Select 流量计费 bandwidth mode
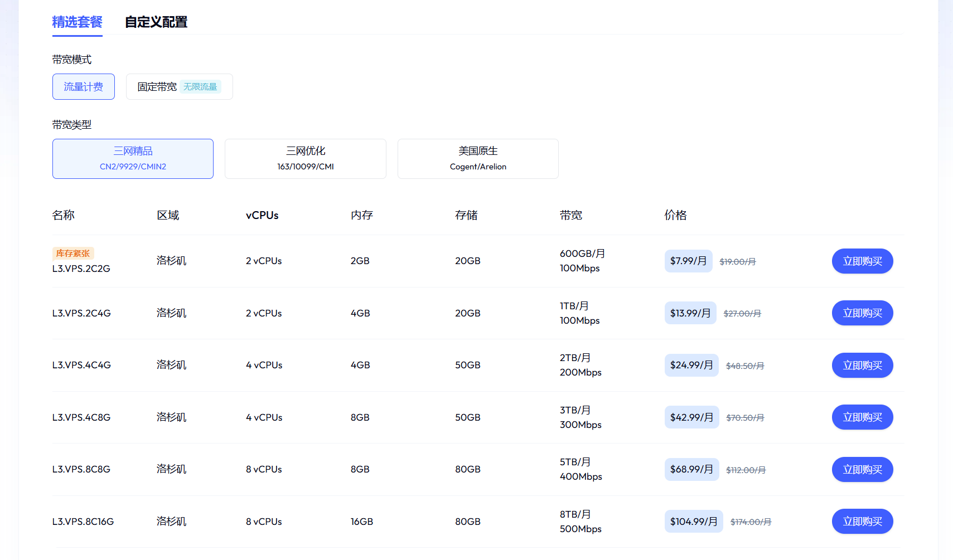Screen dimensions: 953x560 (x=84, y=87)
